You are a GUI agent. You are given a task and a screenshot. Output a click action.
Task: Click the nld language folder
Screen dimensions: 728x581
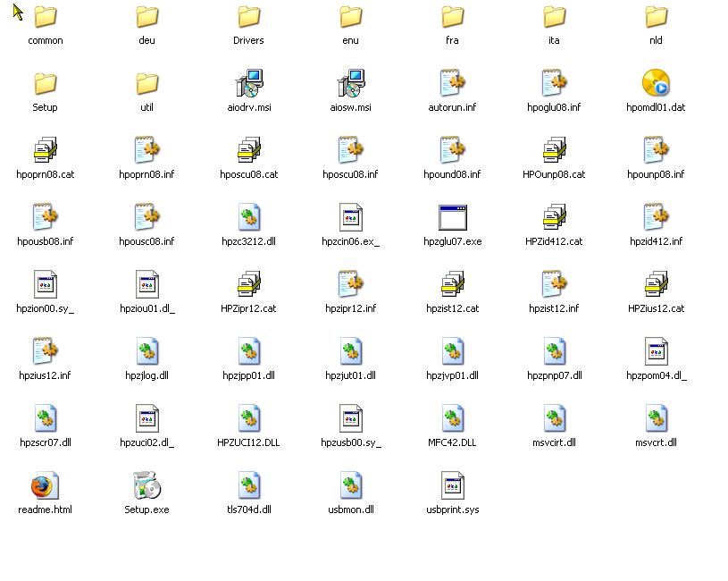tap(656, 17)
